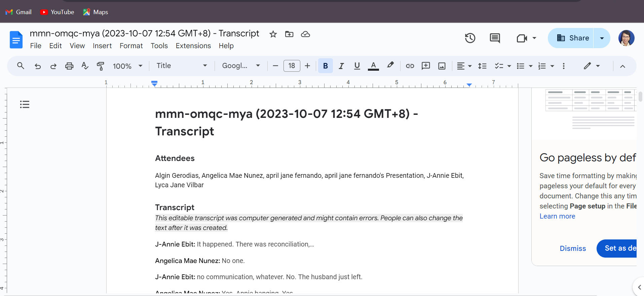This screenshot has width=644, height=296.
Task: Click the print icon in toolbar
Action: (69, 66)
